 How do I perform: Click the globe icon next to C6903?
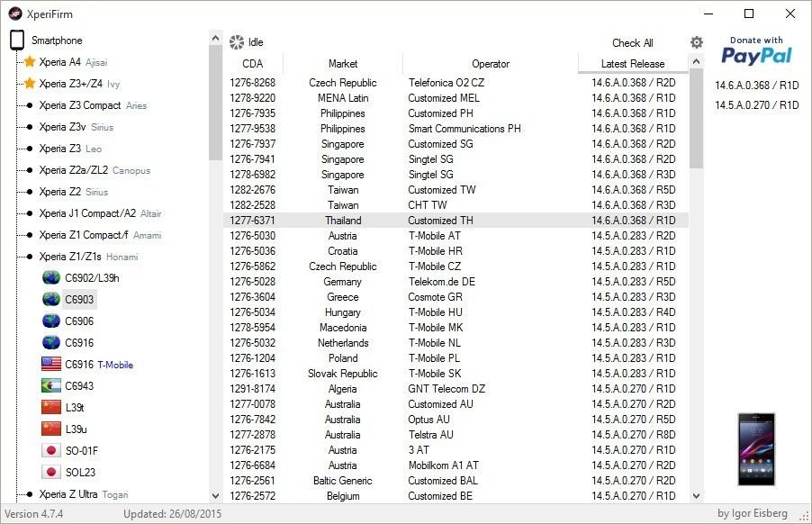[x=50, y=299]
